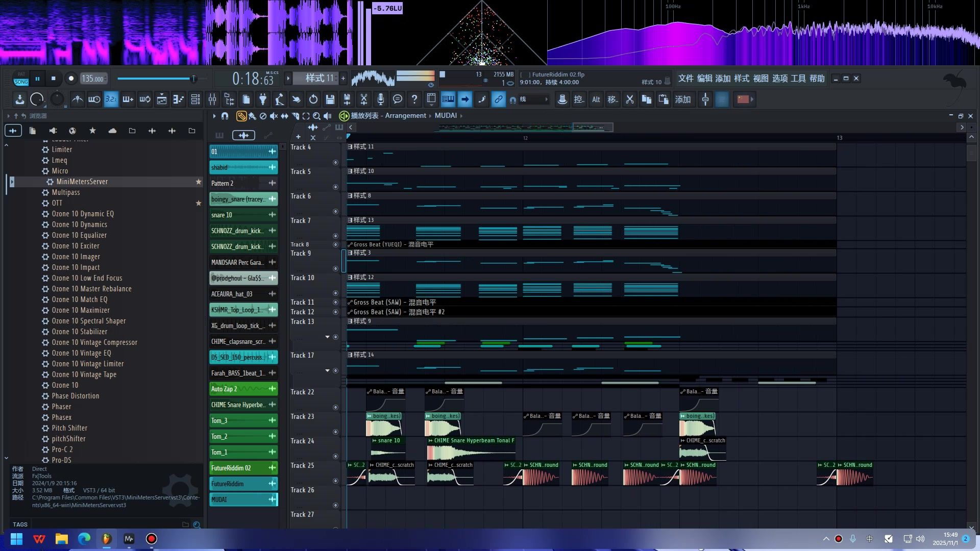
Task: Open the 视图 menu
Action: tap(761, 79)
